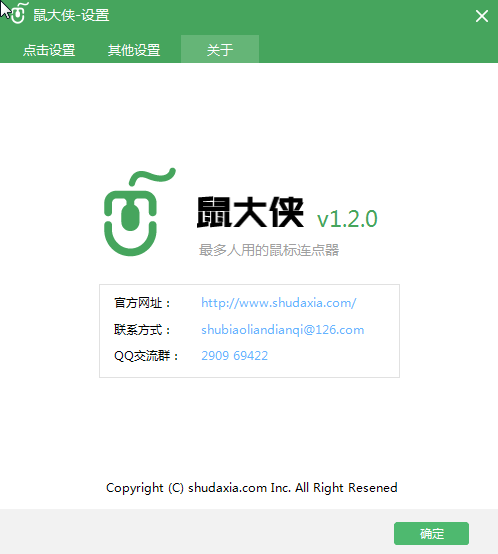This screenshot has width=498, height=554.
Task: Switch to the 点击设置 tab
Action: pyautogui.click(x=49, y=50)
